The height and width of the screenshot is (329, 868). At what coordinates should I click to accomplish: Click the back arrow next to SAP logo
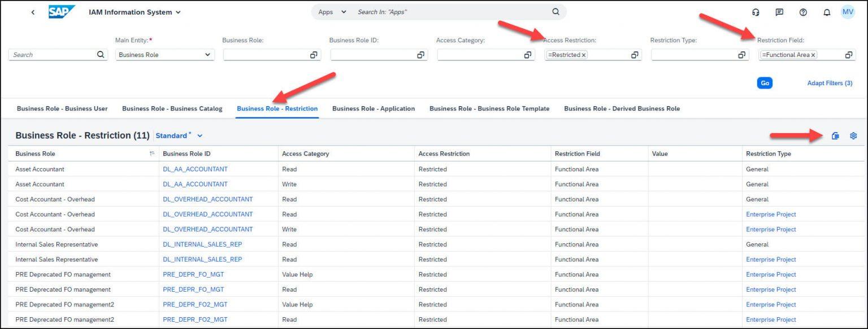click(x=33, y=12)
